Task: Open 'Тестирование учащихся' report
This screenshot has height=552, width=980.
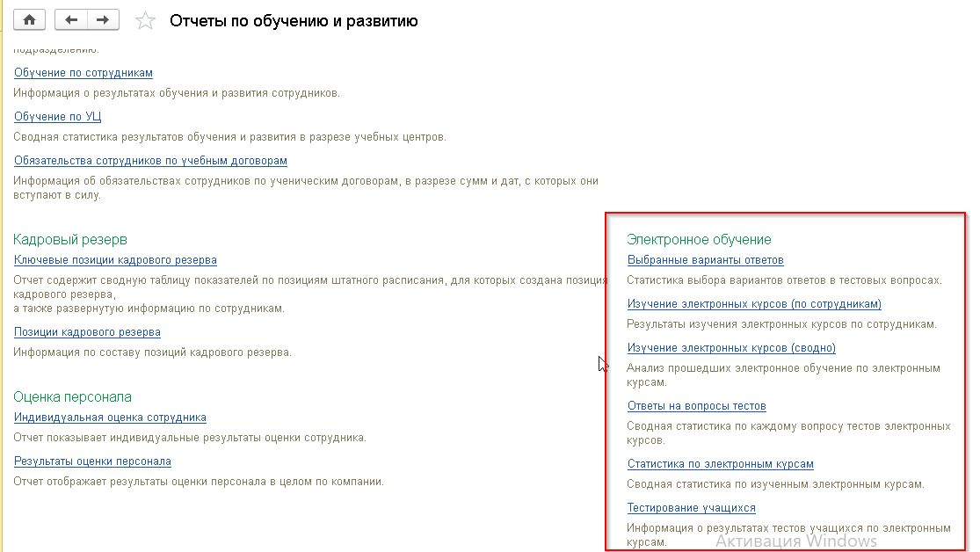Action: click(691, 508)
